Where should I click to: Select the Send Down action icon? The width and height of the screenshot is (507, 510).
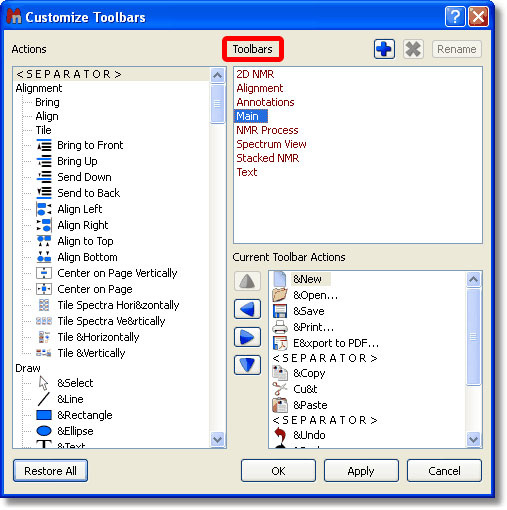(x=44, y=177)
